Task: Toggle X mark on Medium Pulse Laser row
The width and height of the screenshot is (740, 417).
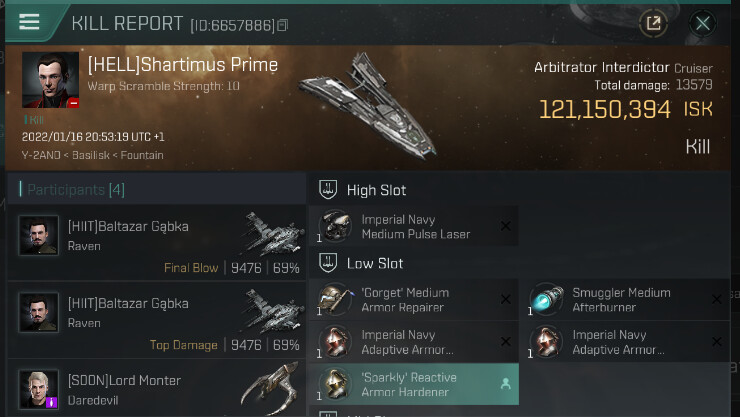Action: [505, 227]
